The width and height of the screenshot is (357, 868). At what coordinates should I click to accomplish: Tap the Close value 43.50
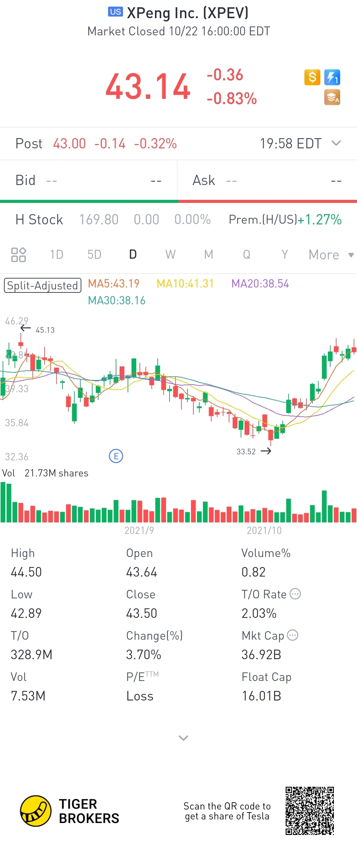tap(141, 613)
